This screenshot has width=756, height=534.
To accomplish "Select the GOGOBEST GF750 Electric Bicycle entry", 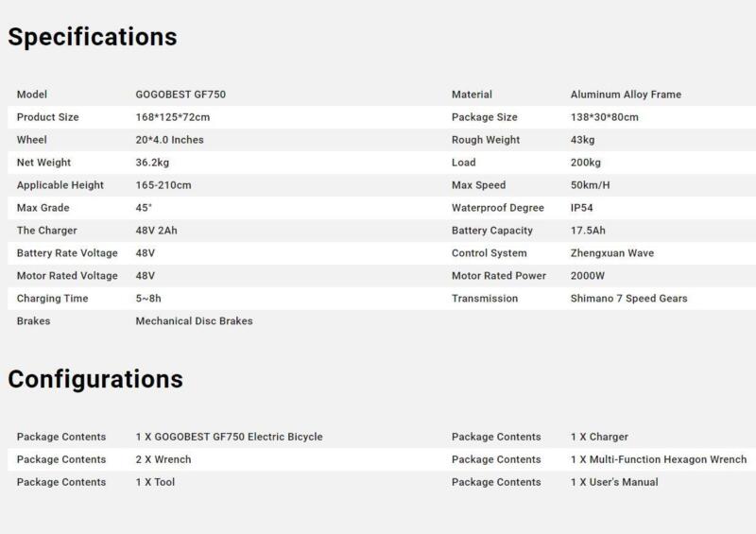I will pos(229,437).
